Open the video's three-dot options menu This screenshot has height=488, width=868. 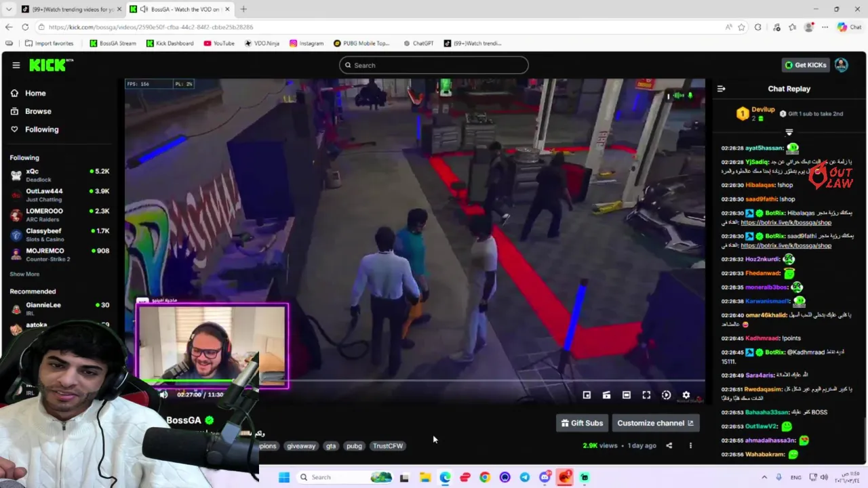[x=690, y=445]
